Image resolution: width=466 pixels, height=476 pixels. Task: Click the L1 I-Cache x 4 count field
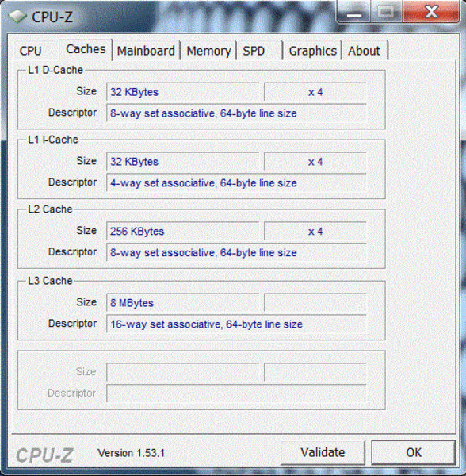pyautogui.click(x=315, y=162)
